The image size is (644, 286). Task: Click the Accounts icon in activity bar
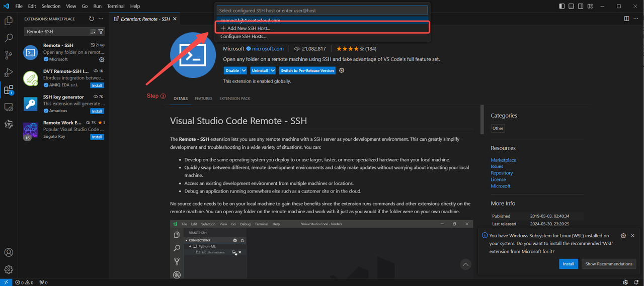(x=9, y=252)
